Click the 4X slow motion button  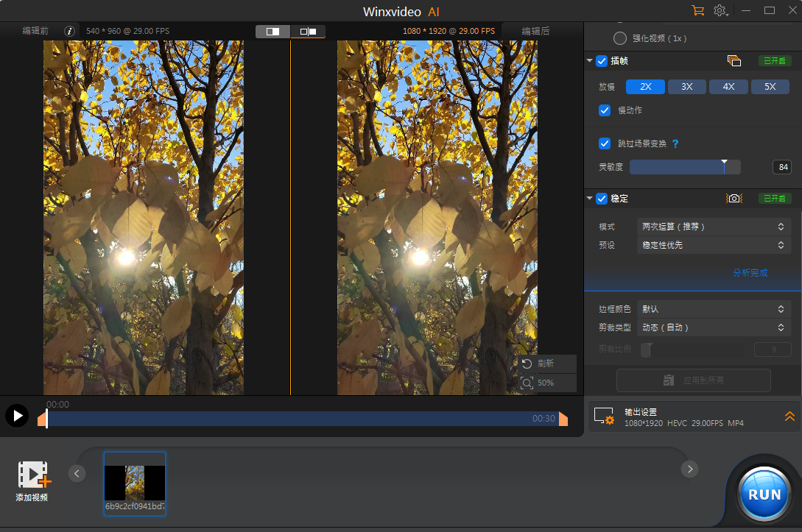[x=728, y=86]
